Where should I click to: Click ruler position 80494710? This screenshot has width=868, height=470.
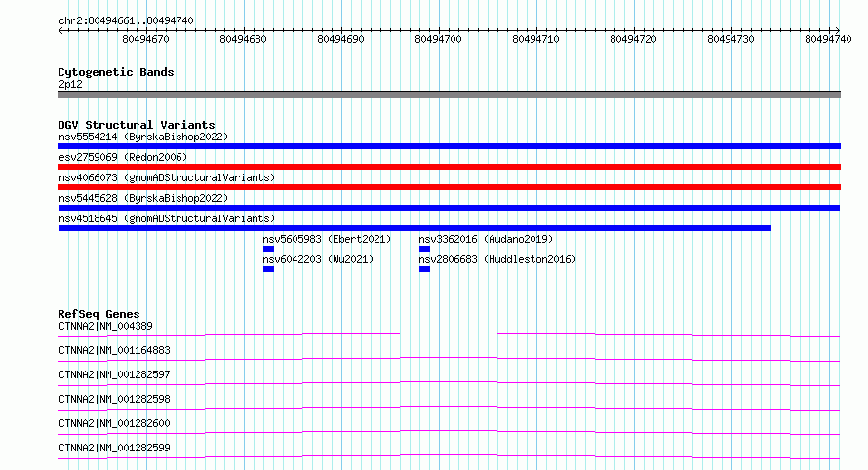tap(535, 39)
